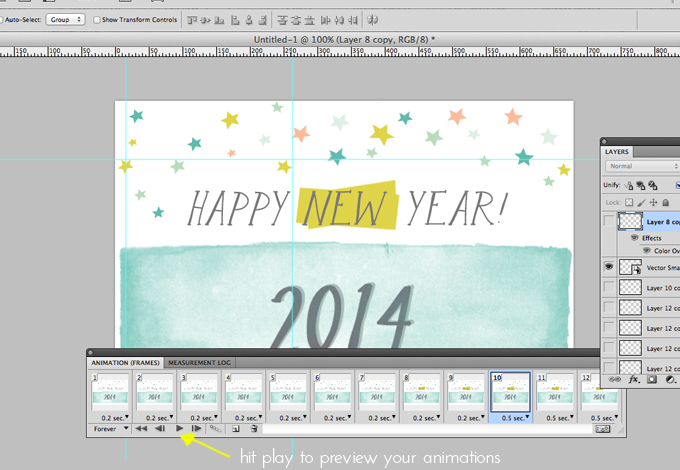This screenshot has height=470, width=680.
Task: Select the Vector Smart Object layer name
Action: click(663, 268)
